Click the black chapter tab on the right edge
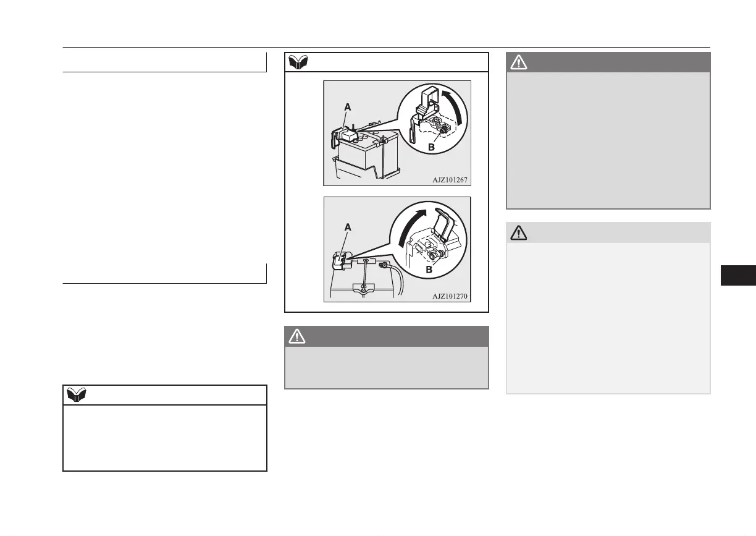 pyautogui.click(x=738, y=276)
